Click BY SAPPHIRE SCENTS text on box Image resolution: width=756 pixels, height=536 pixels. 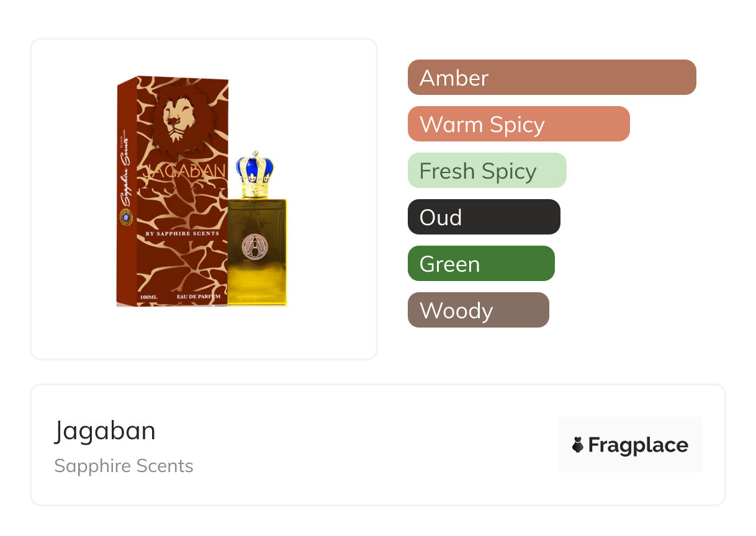[x=182, y=234]
